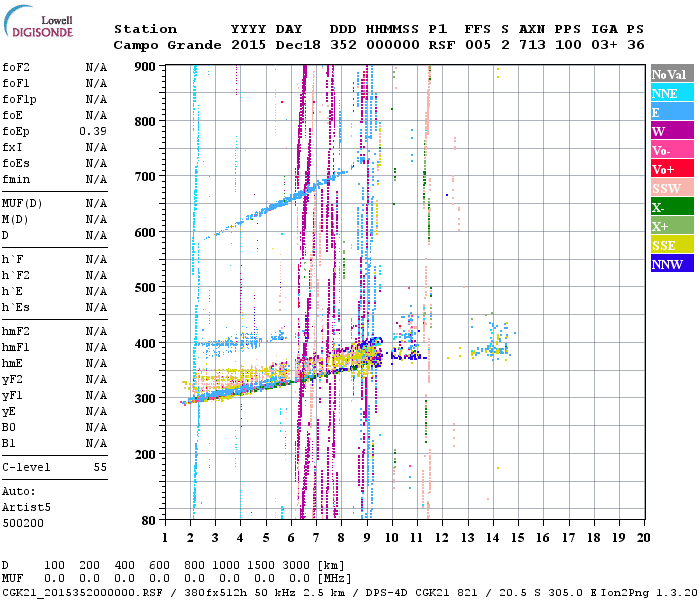Click the 700 km height axis label
Screen dimensions: 700x600
[x=145, y=177]
